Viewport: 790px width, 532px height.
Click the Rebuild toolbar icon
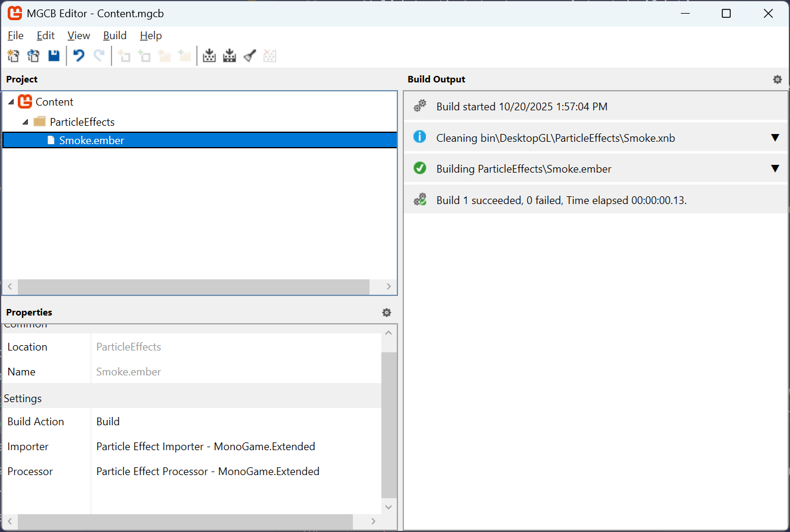point(230,56)
